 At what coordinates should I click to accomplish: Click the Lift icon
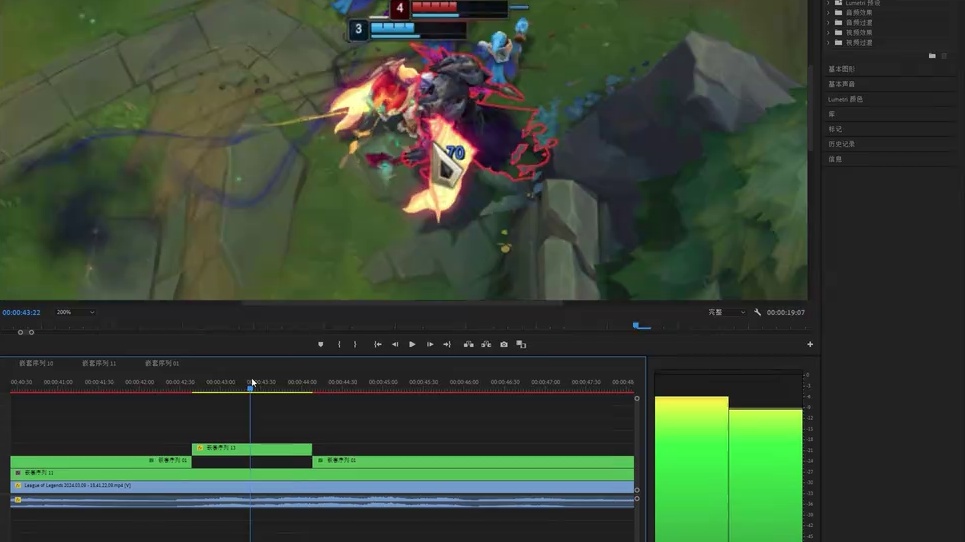point(468,345)
